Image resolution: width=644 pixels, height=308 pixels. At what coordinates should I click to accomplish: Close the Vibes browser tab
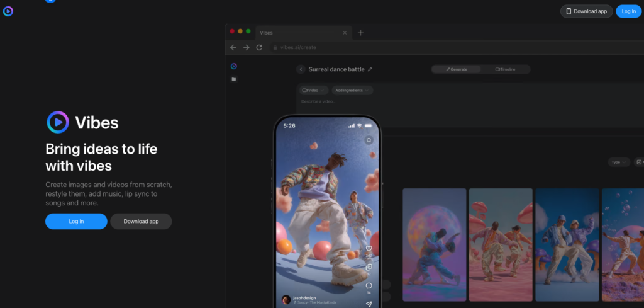[x=345, y=33]
